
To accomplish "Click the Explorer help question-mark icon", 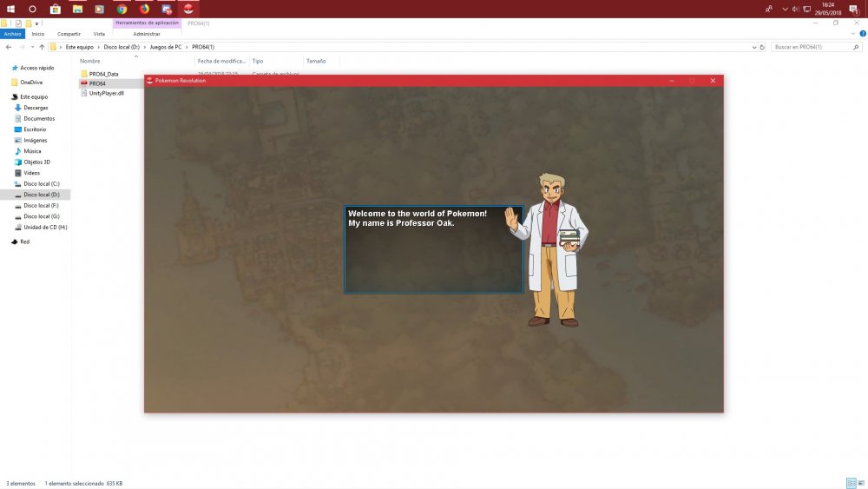I will point(861,34).
